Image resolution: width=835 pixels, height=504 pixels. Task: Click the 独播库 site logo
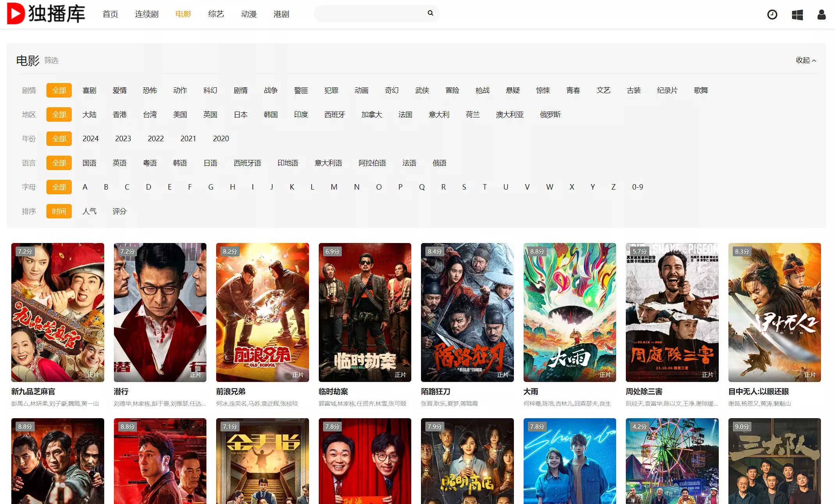(x=46, y=14)
